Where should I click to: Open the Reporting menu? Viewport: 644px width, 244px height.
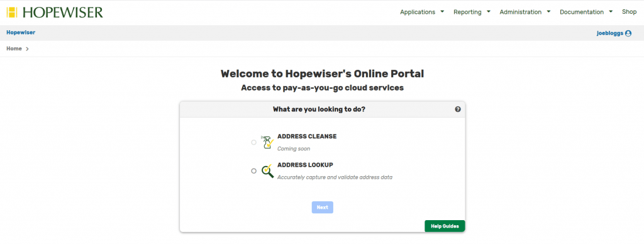pyautogui.click(x=467, y=12)
